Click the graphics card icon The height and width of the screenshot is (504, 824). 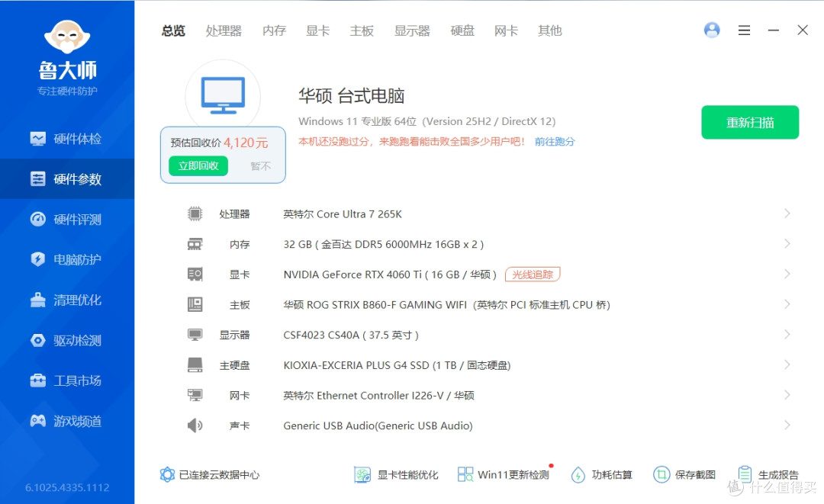(195, 274)
